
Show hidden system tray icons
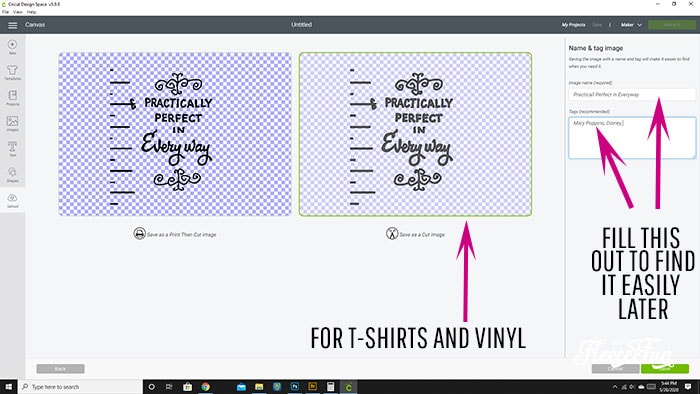(x=615, y=387)
